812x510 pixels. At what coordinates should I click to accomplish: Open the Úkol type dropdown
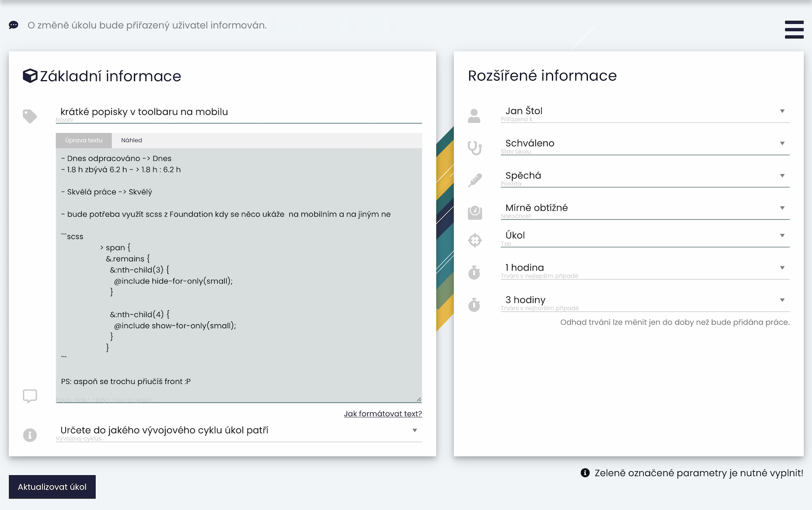click(x=645, y=236)
